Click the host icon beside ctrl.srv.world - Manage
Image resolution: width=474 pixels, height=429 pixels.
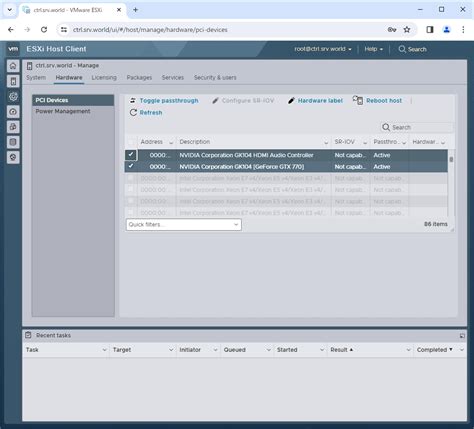29,66
